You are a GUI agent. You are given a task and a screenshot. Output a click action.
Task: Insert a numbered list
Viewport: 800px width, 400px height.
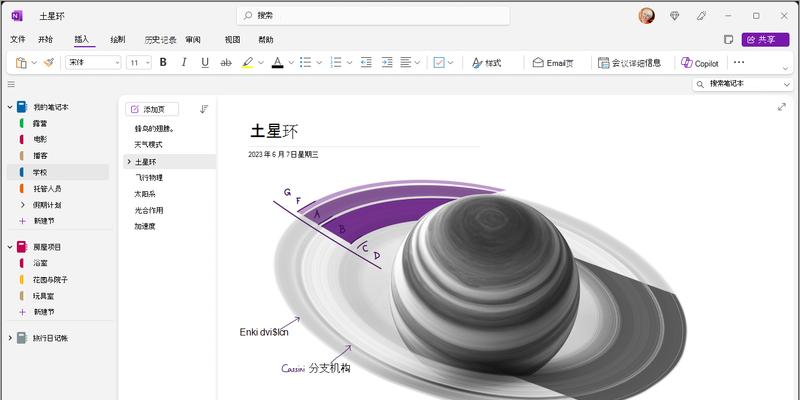[336, 63]
